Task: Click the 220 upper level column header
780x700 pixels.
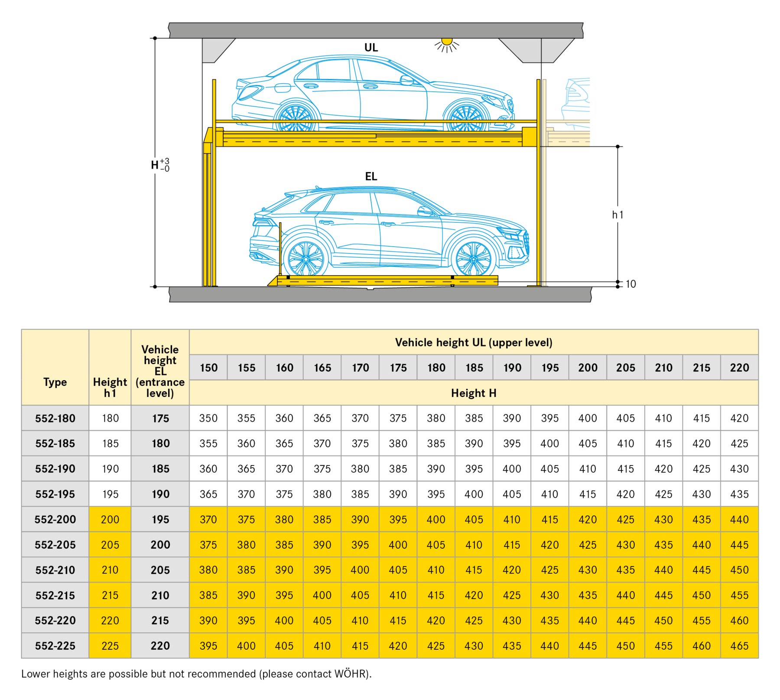Action: tap(739, 368)
